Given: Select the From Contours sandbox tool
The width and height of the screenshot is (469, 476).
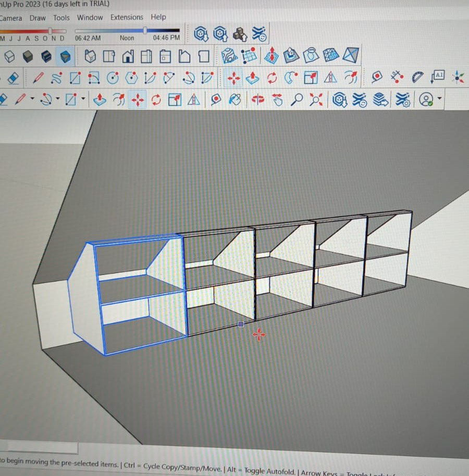Looking at the screenshot, I should coord(229,56).
